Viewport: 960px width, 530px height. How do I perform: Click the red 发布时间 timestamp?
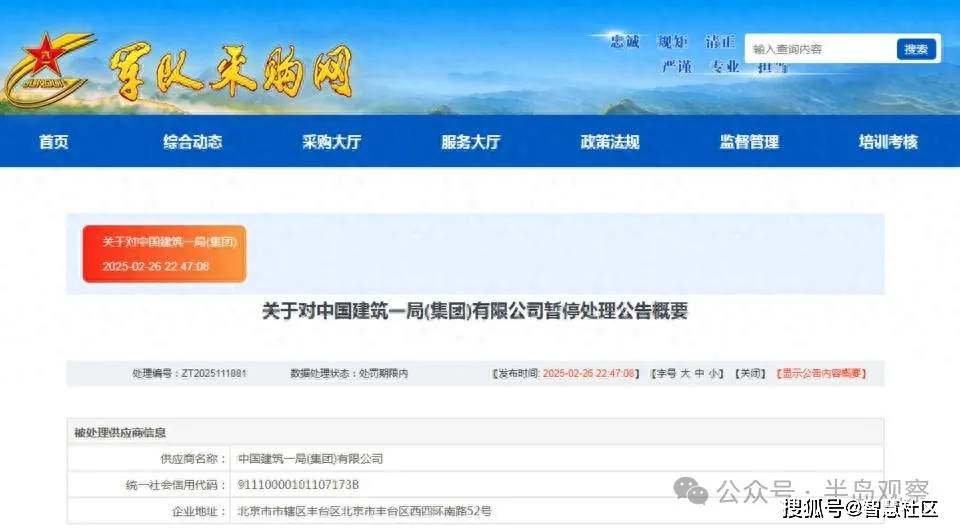pyautogui.click(x=588, y=373)
